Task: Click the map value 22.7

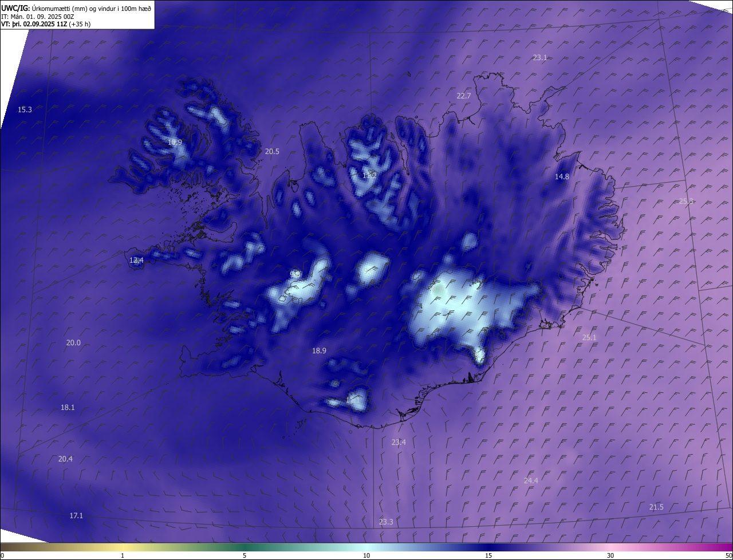Action: 464,96
